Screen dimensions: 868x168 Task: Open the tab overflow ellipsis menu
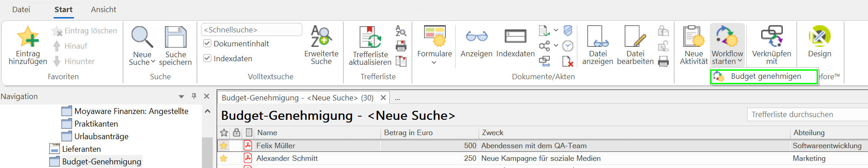[x=397, y=98]
